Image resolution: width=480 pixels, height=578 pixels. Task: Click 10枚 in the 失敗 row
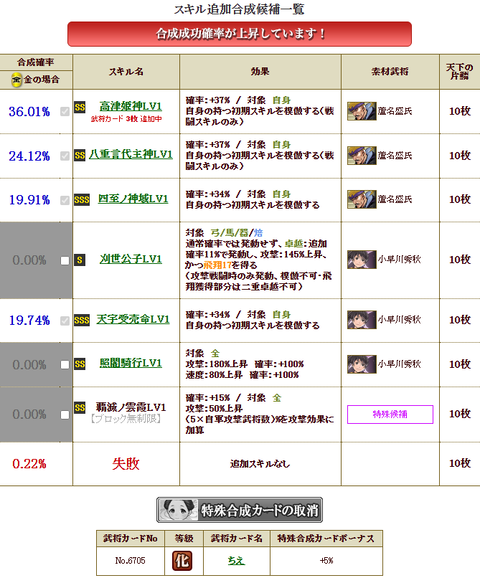point(460,463)
